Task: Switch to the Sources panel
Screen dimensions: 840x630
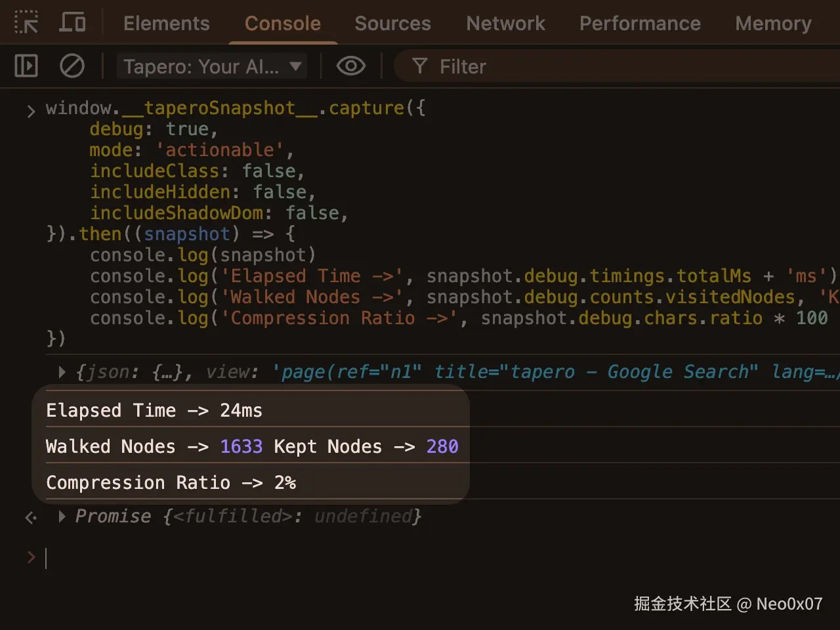Action: pos(392,23)
